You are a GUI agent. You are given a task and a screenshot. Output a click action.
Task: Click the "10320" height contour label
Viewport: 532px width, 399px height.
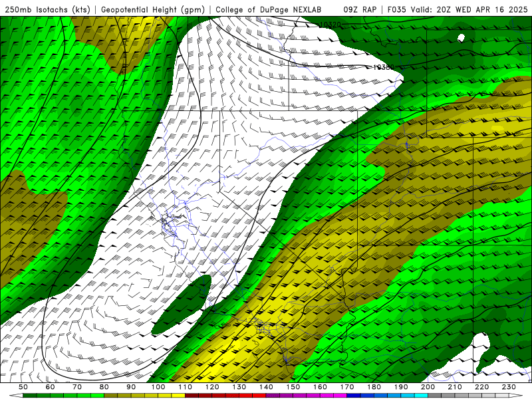[x=330, y=25]
